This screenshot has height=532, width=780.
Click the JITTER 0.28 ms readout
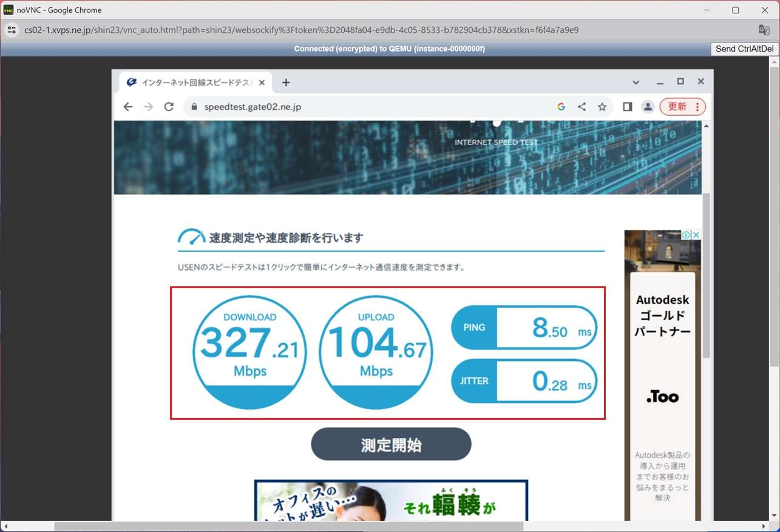(524, 381)
